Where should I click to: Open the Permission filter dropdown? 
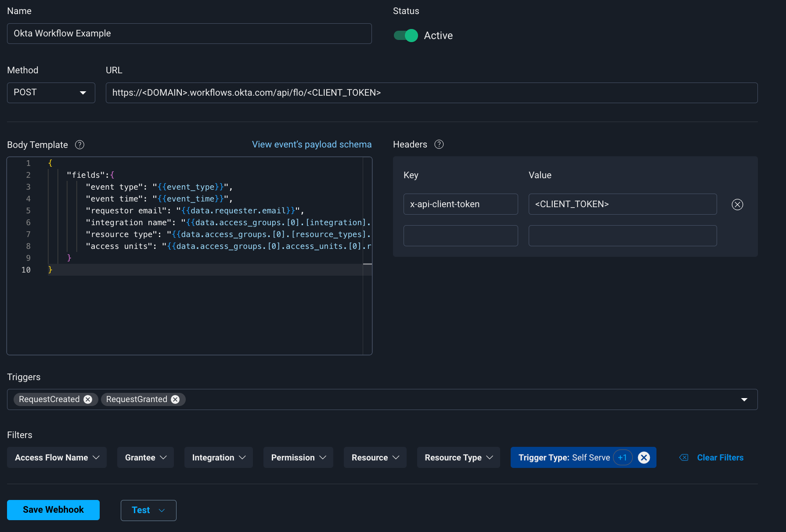[x=298, y=457]
